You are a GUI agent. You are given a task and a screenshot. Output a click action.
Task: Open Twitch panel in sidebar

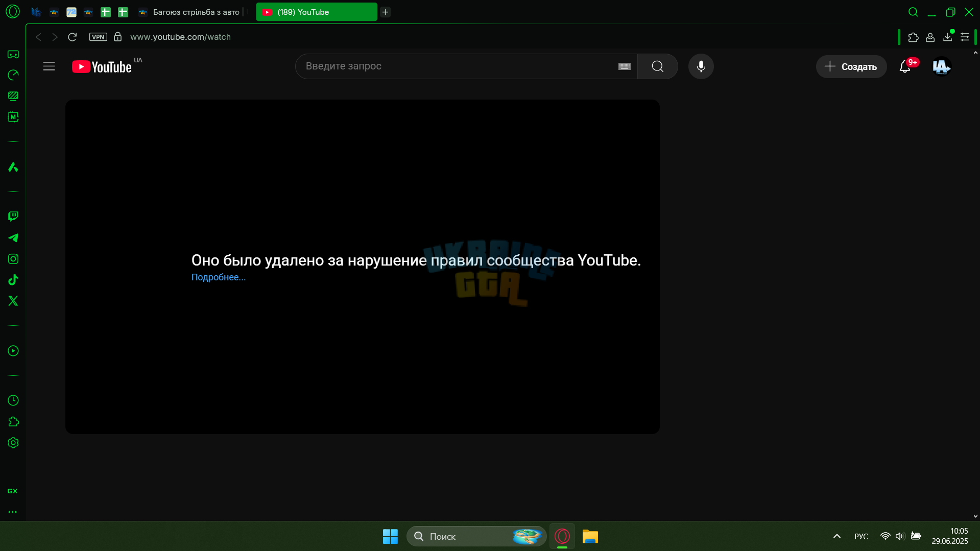click(13, 217)
